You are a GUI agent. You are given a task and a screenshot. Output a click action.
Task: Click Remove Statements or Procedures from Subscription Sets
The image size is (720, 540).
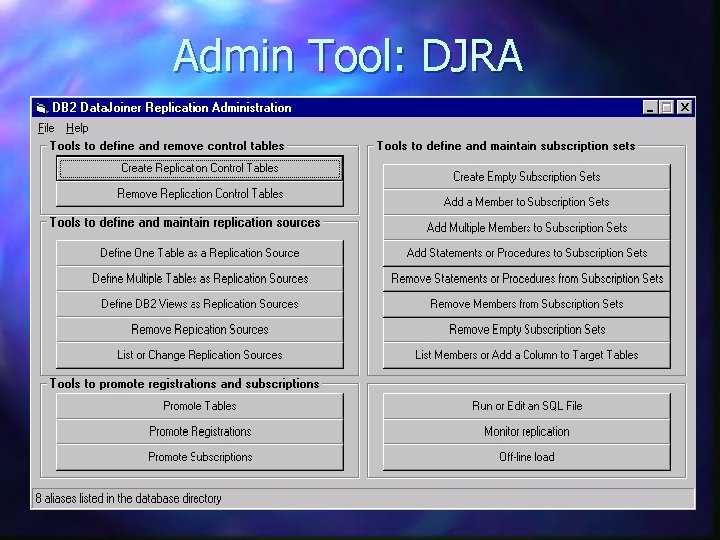pyautogui.click(x=527, y=279)
